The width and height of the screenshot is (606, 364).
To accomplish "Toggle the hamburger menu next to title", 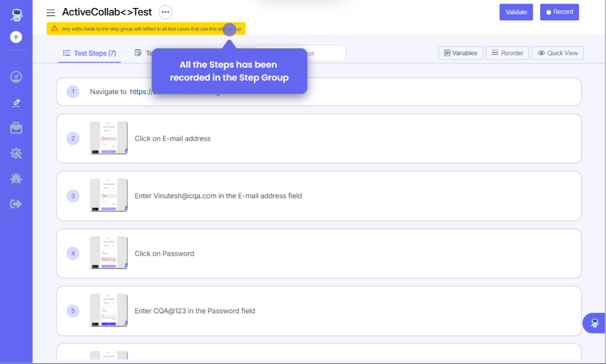I will (x=51, y=12).
